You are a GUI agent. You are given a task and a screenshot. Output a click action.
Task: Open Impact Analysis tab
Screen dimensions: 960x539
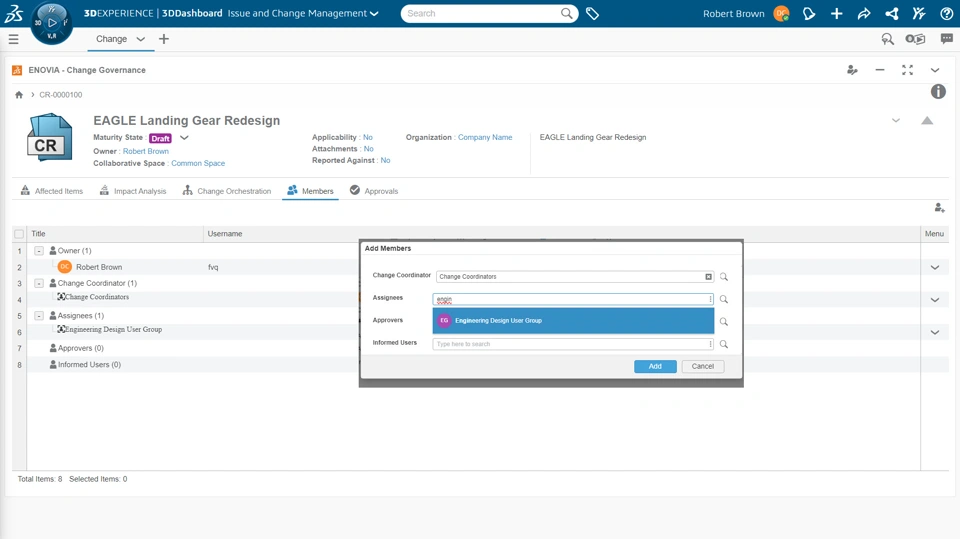pyautogui.click(x=133, y=191)
